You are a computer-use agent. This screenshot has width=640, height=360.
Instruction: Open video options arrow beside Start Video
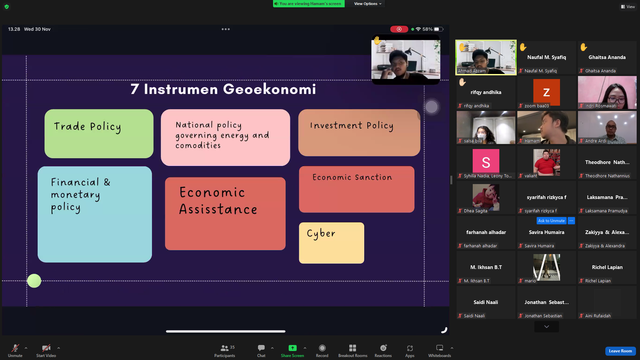click(x=58, y=348)
